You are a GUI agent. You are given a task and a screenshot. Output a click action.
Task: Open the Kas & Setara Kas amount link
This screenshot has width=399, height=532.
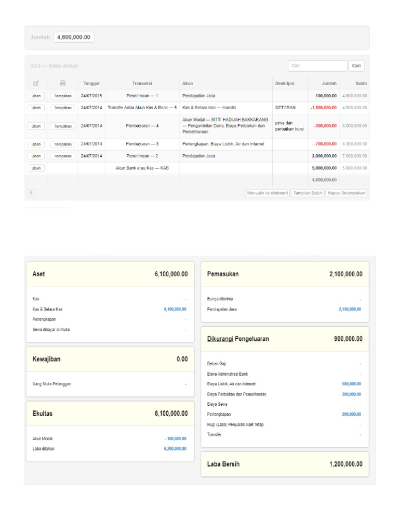coord(175,309)
